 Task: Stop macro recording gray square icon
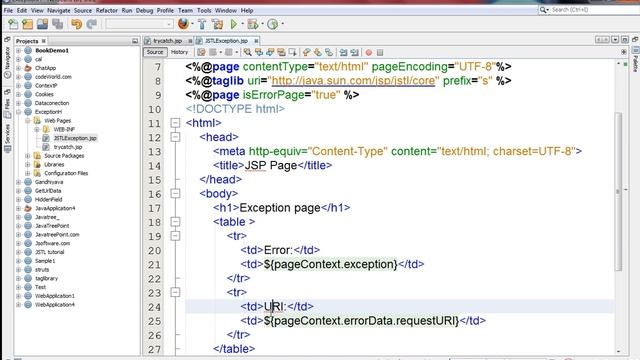pyautogui.click(x=380, y=52)
